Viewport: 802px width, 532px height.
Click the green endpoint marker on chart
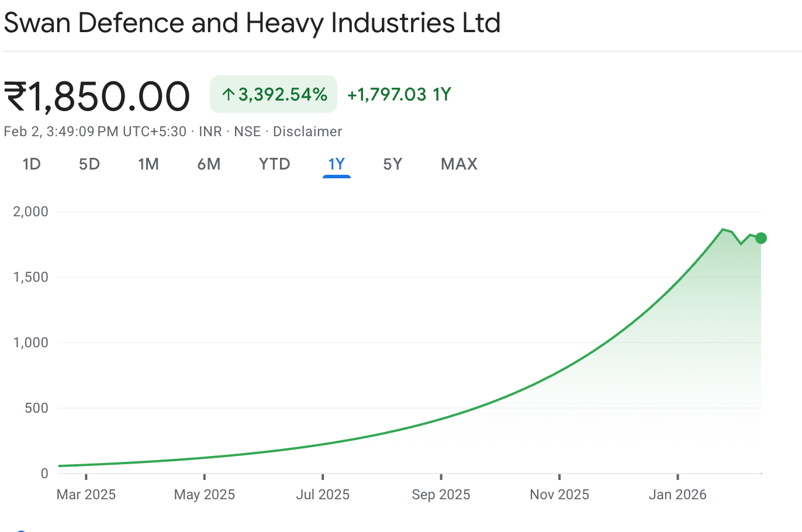760,238
